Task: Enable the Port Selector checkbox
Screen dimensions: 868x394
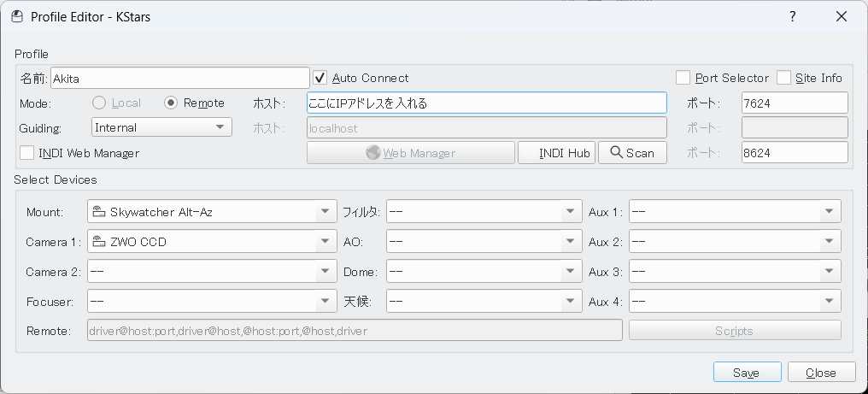Action: click(x=683, y=78)
